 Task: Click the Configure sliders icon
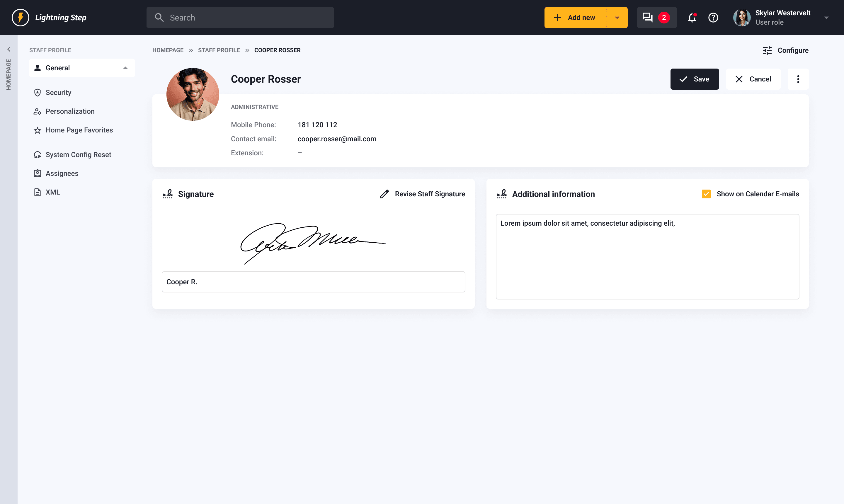[767, 50]
